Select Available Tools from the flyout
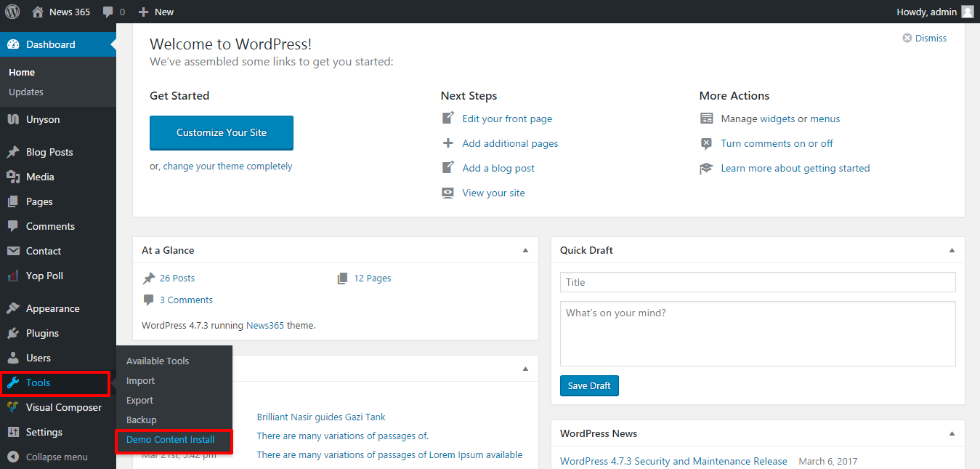The width and height of the screenshot is (980, 469). (x=158, y=361)
